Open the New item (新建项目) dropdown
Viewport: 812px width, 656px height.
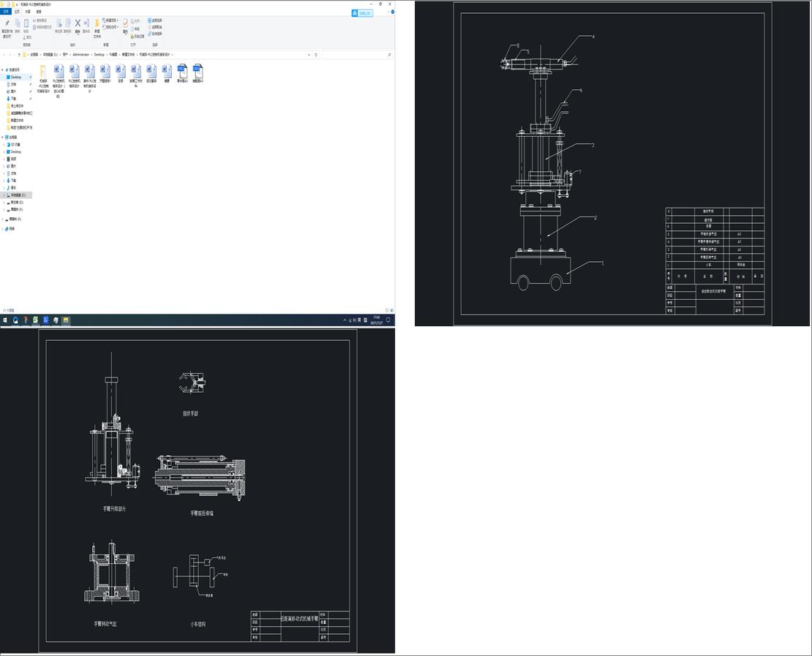(x=110, y=20)
